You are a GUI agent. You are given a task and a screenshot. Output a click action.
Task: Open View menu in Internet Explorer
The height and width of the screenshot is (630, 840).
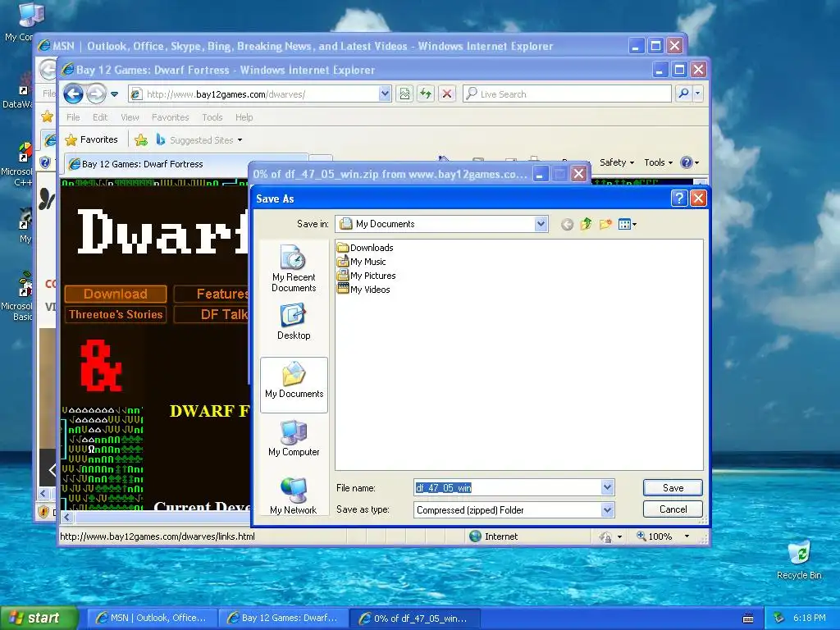130,117
